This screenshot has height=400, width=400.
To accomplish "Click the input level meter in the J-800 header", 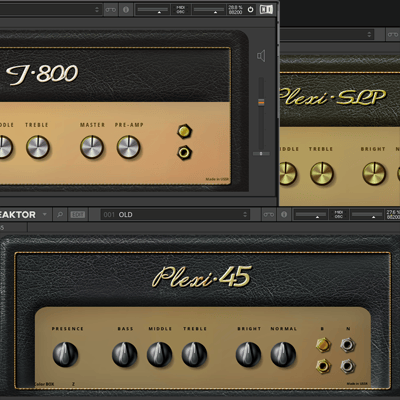I will coord(153,10).
